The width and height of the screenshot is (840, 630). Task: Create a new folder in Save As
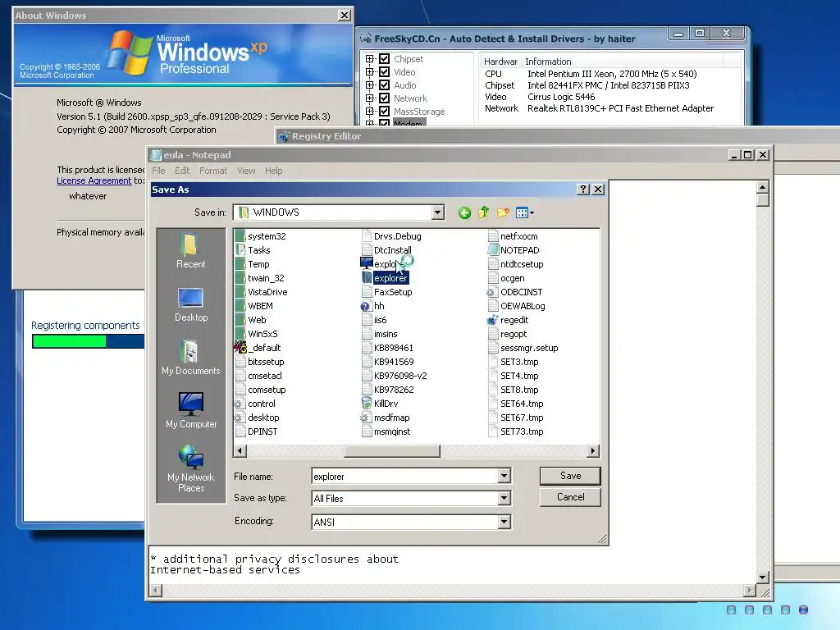tap(503, 212)
